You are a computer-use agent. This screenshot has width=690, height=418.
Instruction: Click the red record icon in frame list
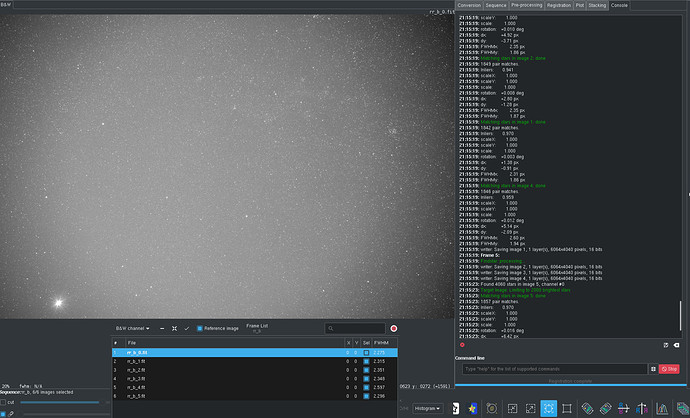coord(393,328)
